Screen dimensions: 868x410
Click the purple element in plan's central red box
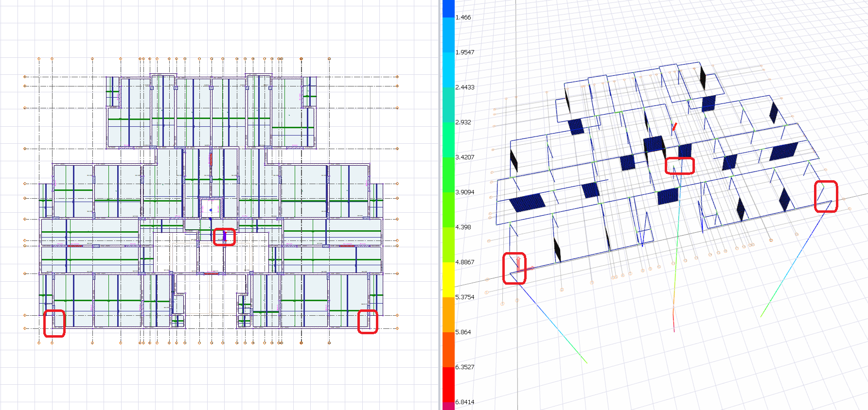225,237
